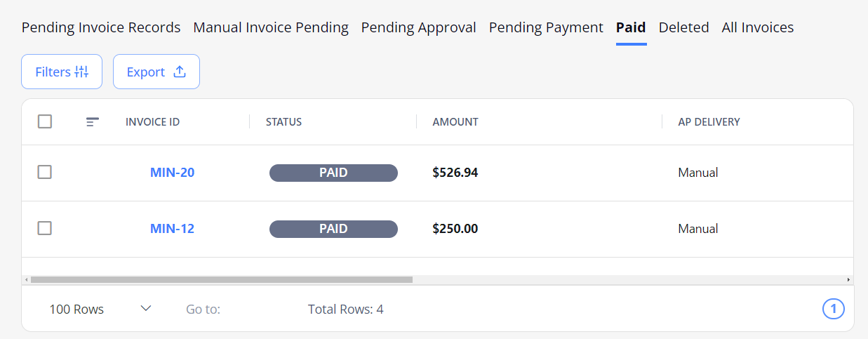
Task: Open invoice MIN-12 link
Action: click(172, 229)
